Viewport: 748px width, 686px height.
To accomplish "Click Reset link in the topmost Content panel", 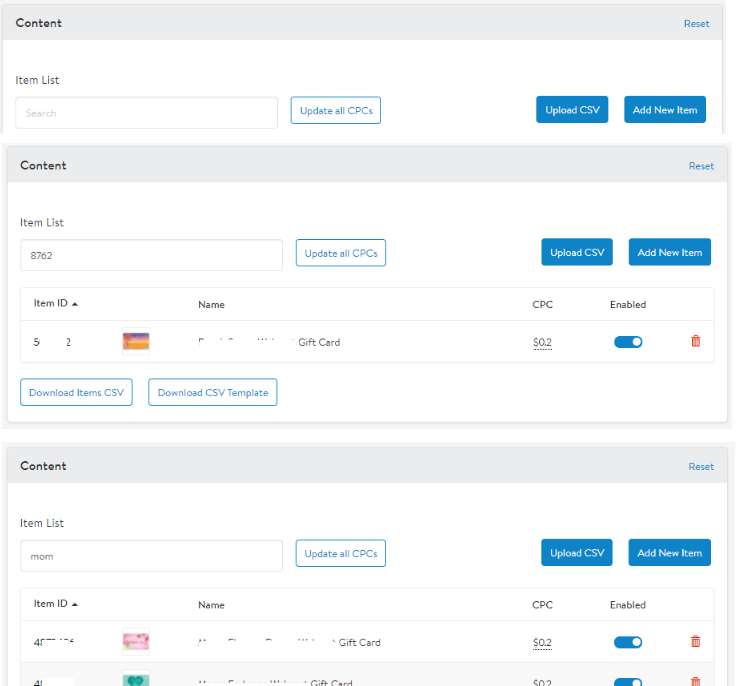I will click(696, 24).
